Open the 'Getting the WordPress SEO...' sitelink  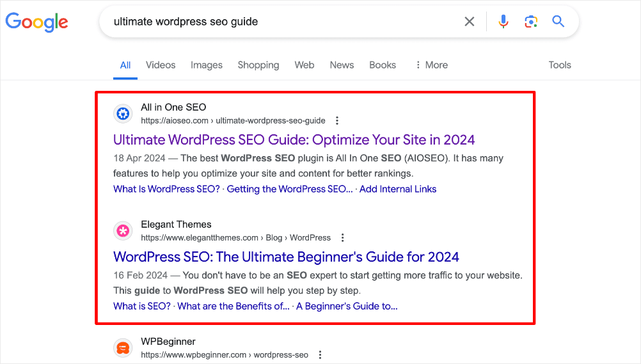click(289, 189)
